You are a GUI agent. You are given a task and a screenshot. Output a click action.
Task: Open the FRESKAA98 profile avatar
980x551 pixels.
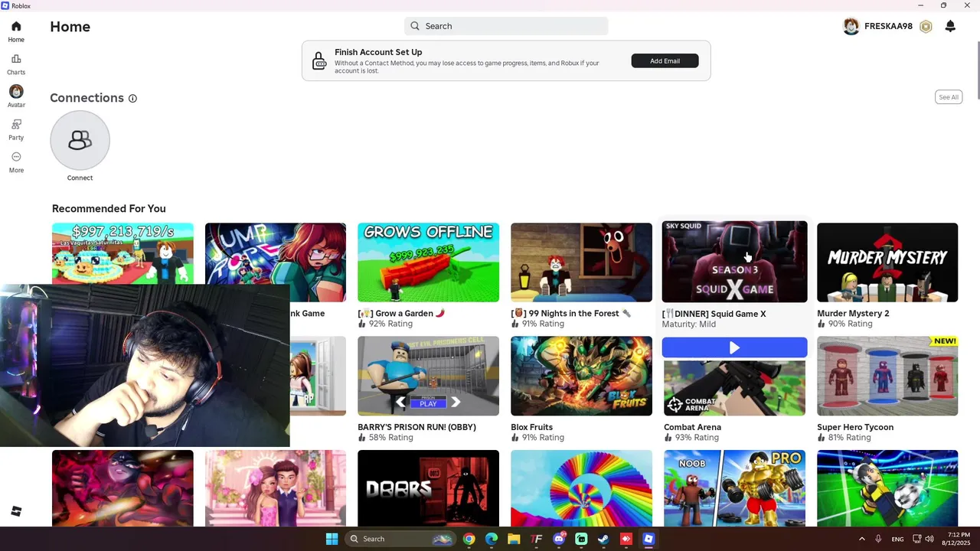(x=851, y=26)
